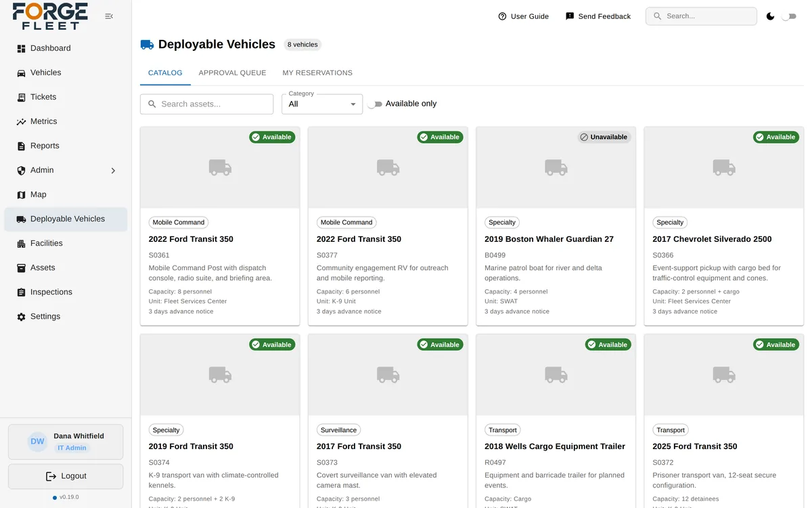This screenshot has height=508, width=812.
Task: Click the B0499 asset ID text
Action: (x=495, y=255)
